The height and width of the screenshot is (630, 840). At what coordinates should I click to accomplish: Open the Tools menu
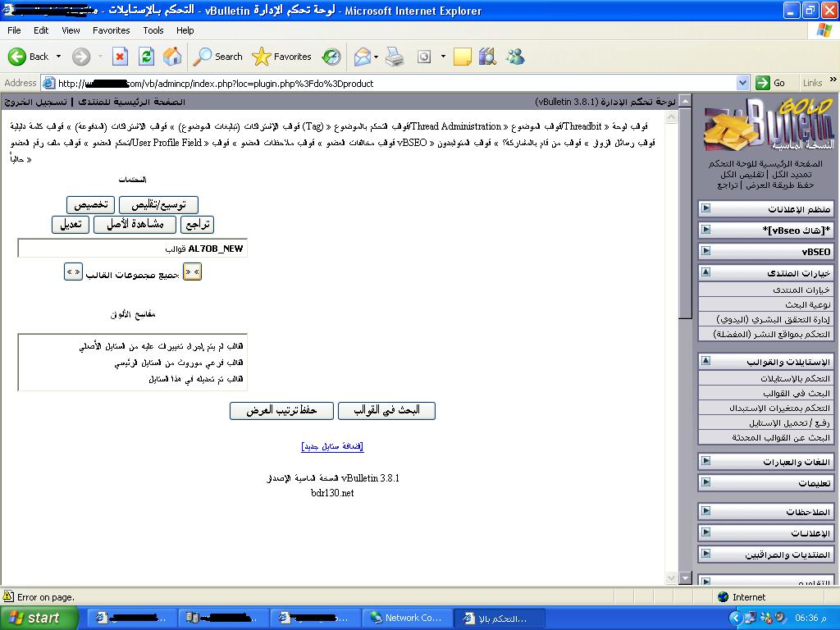tap(153, 30)
